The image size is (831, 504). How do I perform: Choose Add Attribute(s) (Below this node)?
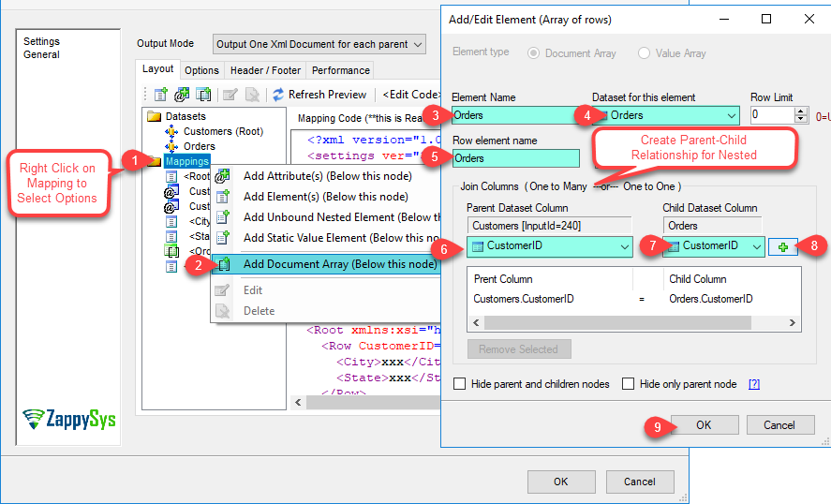327,176
